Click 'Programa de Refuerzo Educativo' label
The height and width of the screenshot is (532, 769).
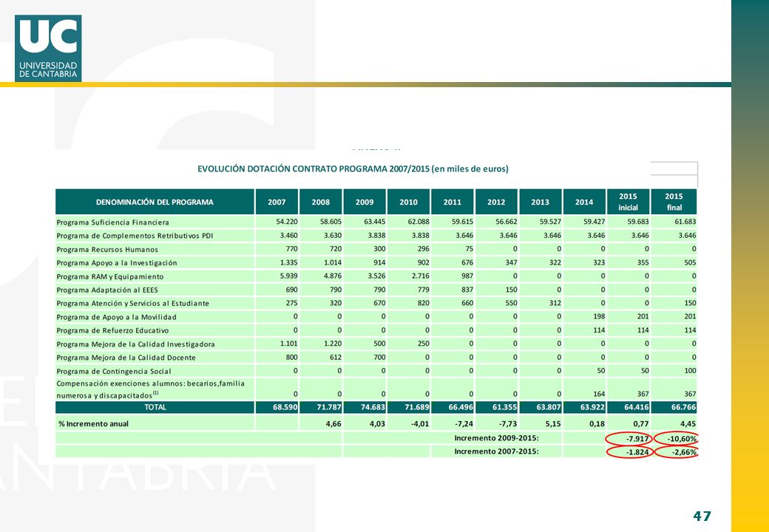pos(113,331)
